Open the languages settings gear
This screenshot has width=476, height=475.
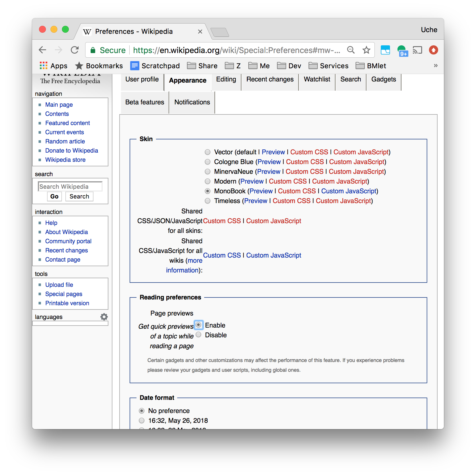[x=104, y=317]
